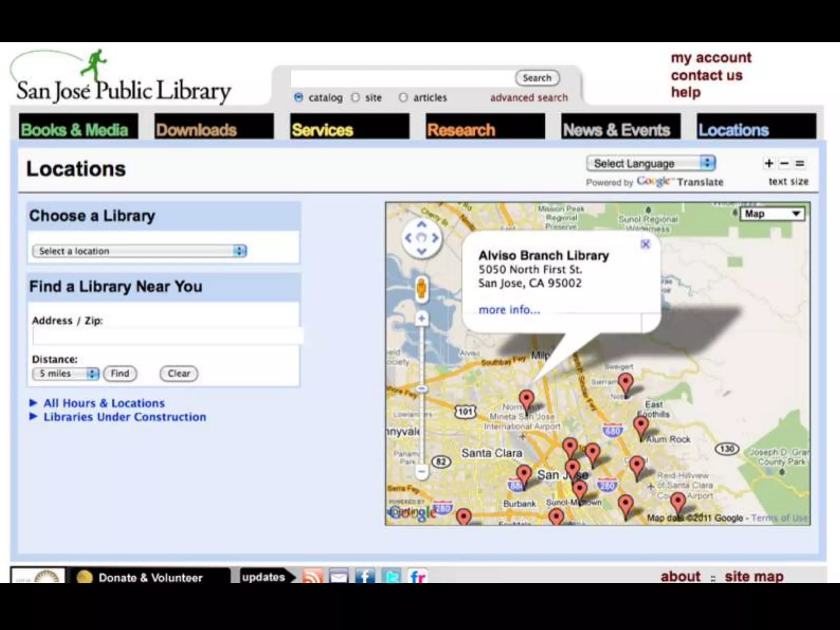Expand the Select Language dropdown
The height and width of the screenshot is (630, 840).
pyautogui.click(x=651, y=164)
